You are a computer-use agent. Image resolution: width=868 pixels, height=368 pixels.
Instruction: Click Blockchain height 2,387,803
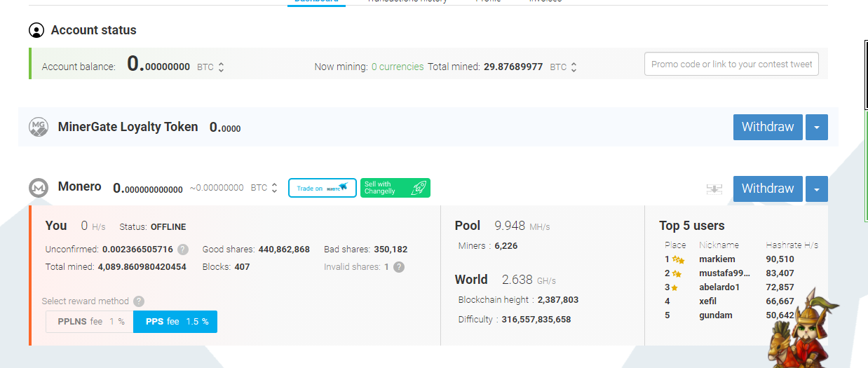point(558,299)
